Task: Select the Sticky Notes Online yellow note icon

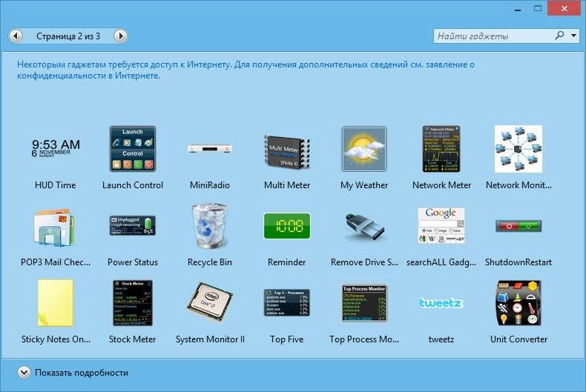Action: point(56,303)
